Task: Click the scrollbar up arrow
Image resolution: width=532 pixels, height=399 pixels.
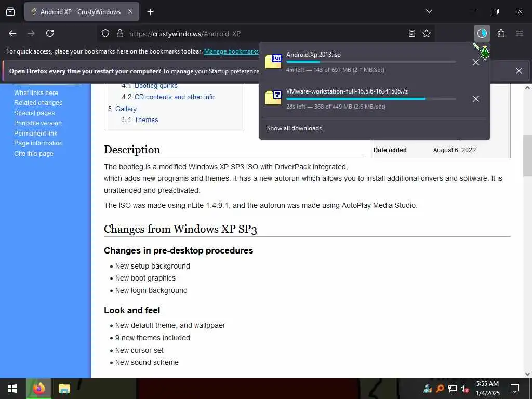Action: (x=527, y=87)
